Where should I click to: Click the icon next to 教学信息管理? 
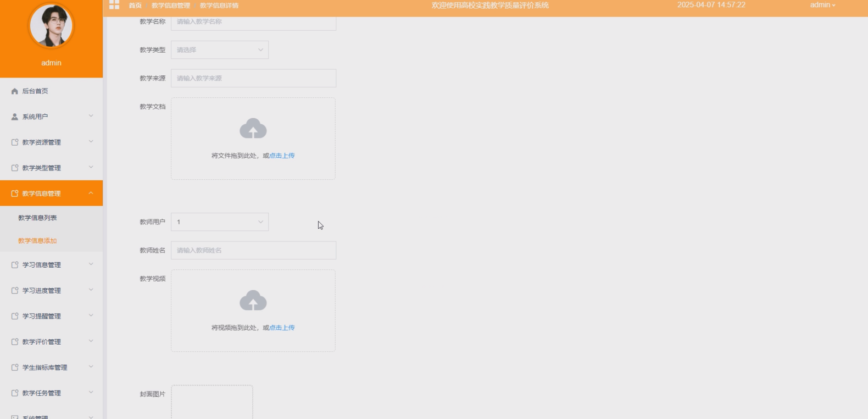[x=15, y=194]
